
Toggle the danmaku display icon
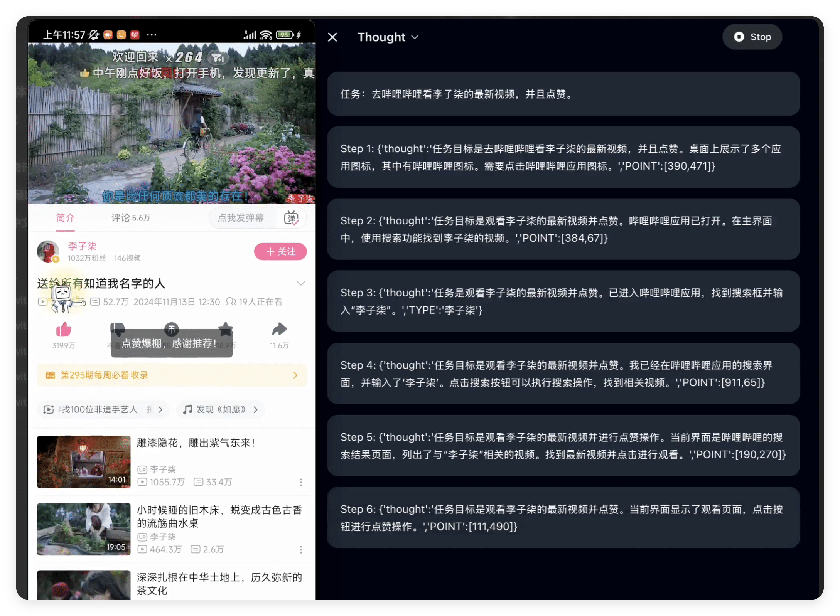point(292,218)
